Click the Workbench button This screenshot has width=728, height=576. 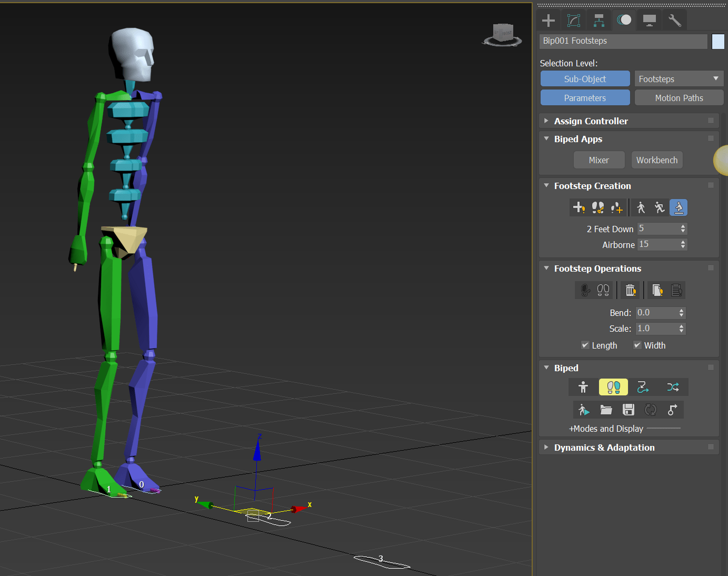pos(656,160)
